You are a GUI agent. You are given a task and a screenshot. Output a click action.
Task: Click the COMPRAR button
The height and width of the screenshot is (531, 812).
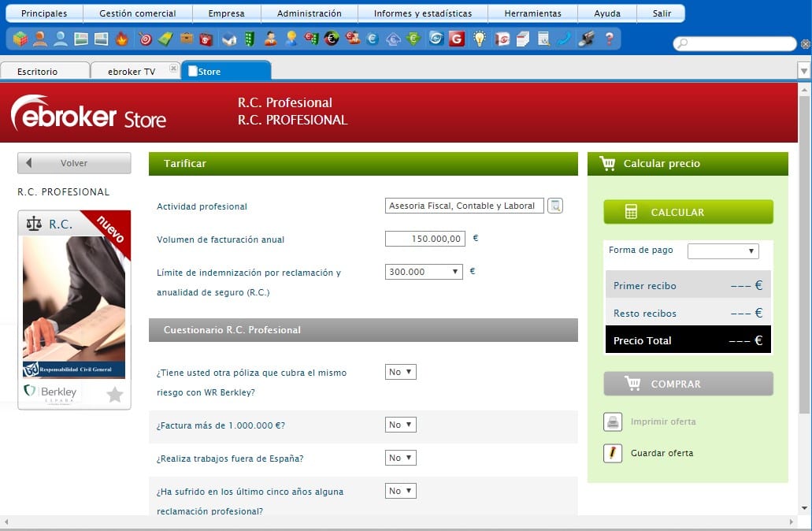[688, 384]
